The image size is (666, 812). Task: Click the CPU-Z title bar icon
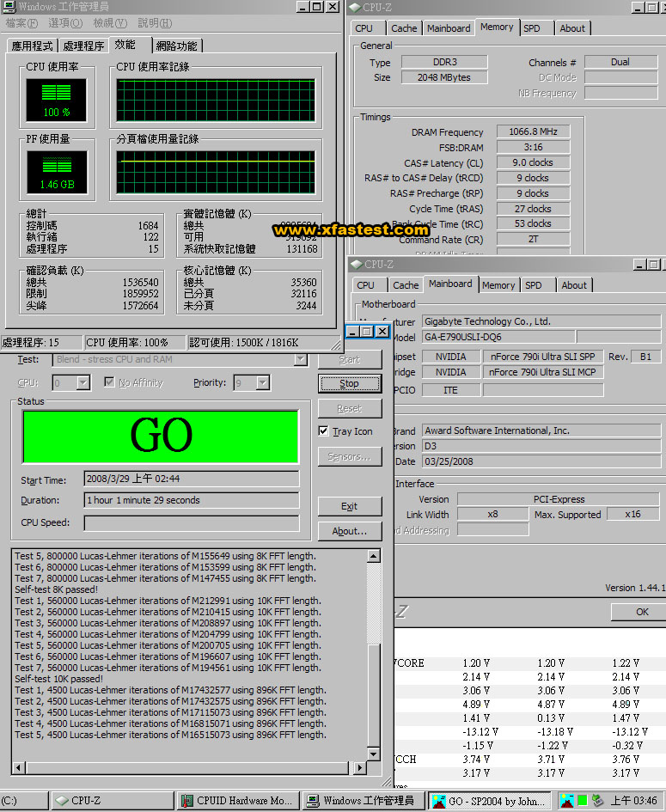coord(355,7)
